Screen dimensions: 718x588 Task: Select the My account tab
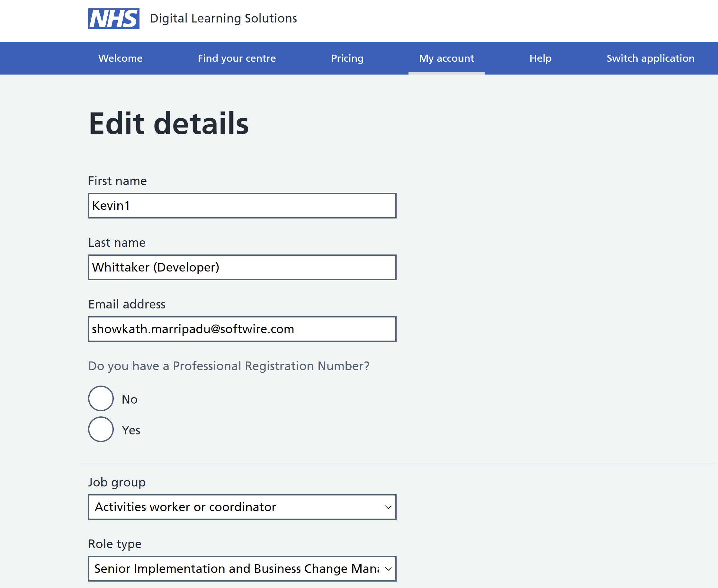(x=446, y=58)
